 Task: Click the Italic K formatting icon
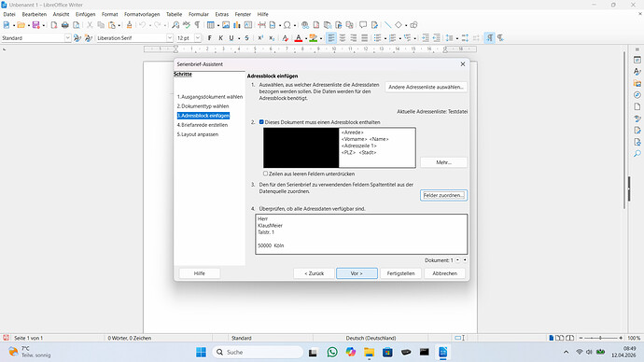(220, 37)
